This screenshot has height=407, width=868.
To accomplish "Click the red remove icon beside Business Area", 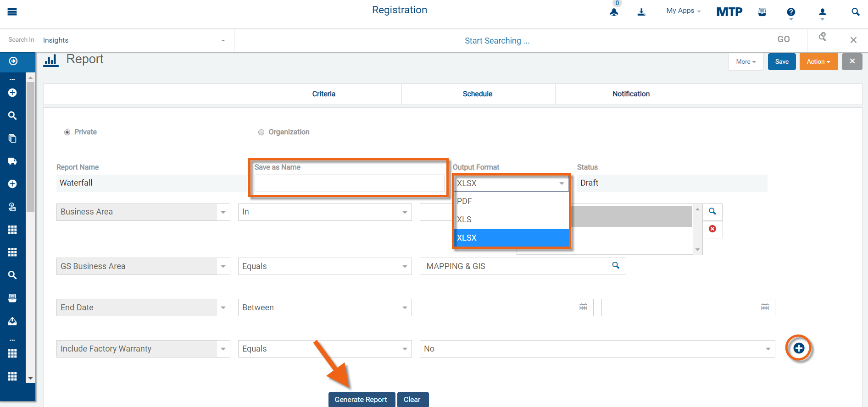I will (712, 229).
